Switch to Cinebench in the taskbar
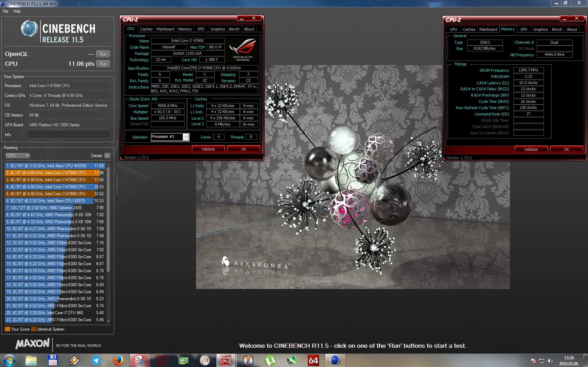 [335, 360]
